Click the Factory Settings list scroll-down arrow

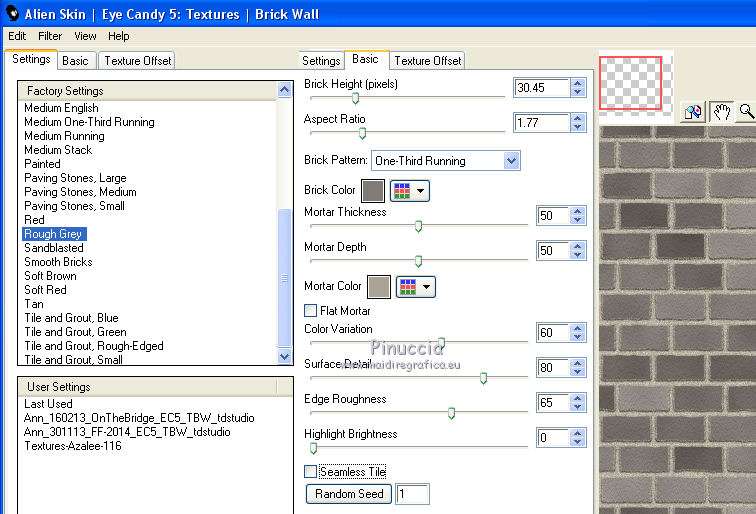click(x=284, y=356)
